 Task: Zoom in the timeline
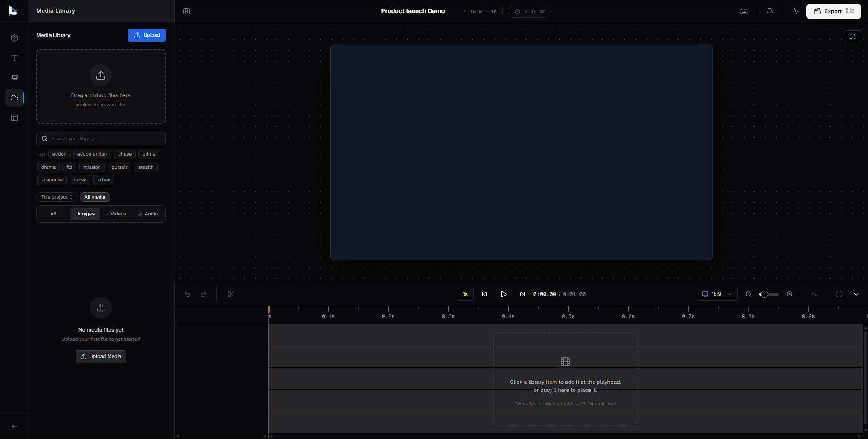tap(790, 294)
